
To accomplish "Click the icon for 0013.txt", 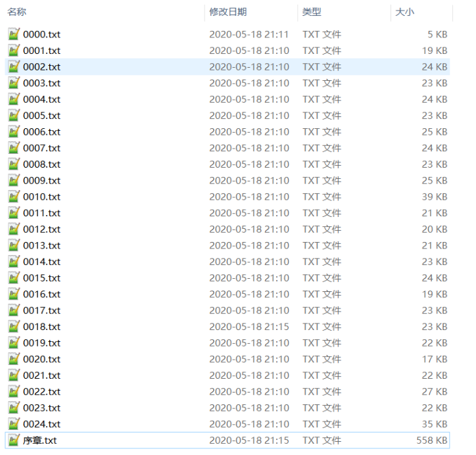I will tap(14, 245).
